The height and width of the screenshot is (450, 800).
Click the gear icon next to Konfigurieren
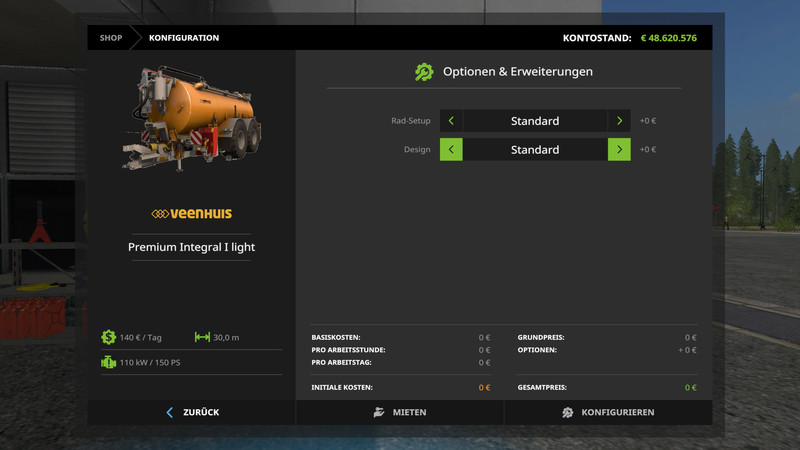coord(567,412)
